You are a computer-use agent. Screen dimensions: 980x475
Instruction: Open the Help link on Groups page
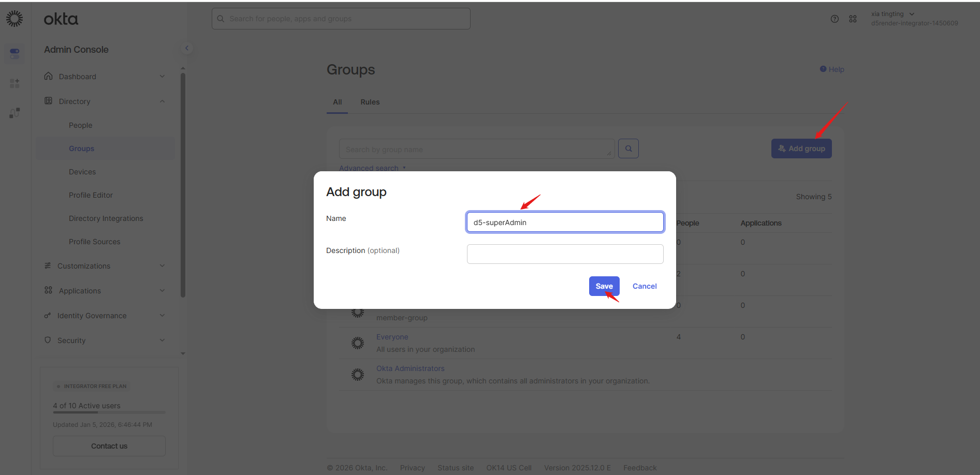(832, 69)
